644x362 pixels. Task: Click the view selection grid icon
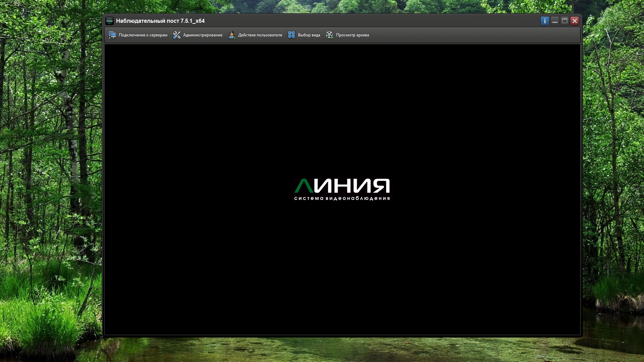(292, 35)
